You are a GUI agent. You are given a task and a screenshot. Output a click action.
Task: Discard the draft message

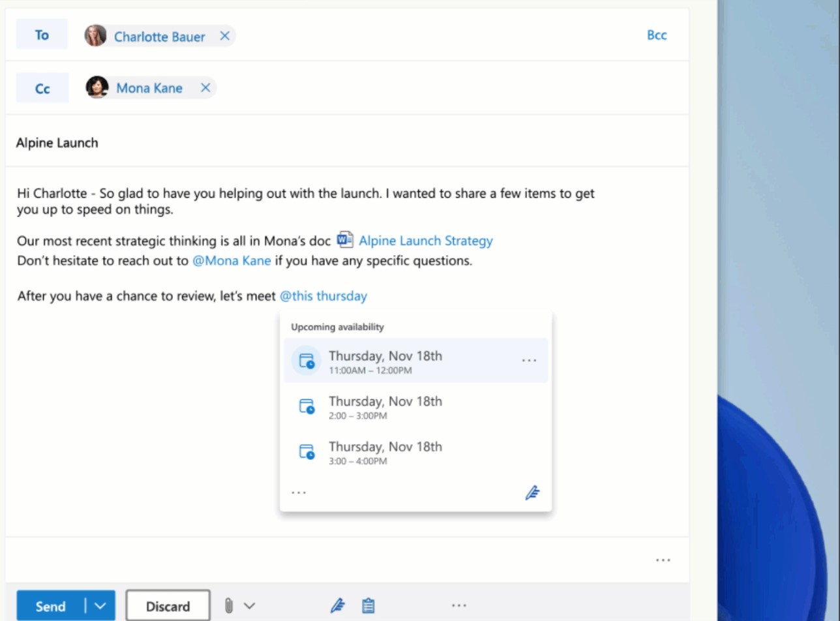point(168,606)
